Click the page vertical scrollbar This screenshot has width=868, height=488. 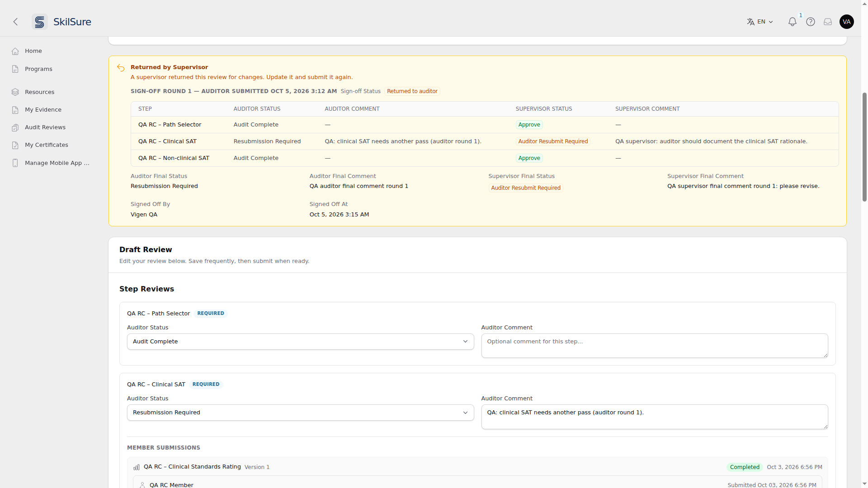pyautogui.click(x=864, y=147)
